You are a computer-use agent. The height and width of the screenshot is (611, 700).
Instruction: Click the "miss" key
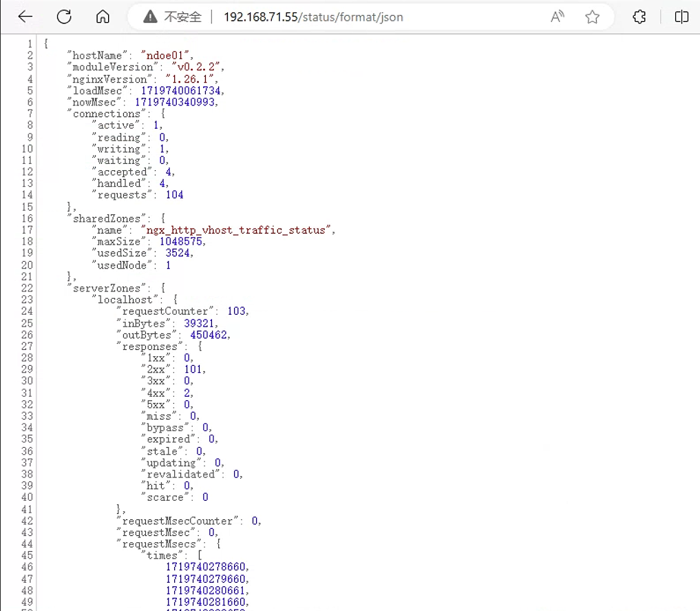pos(159,416)
